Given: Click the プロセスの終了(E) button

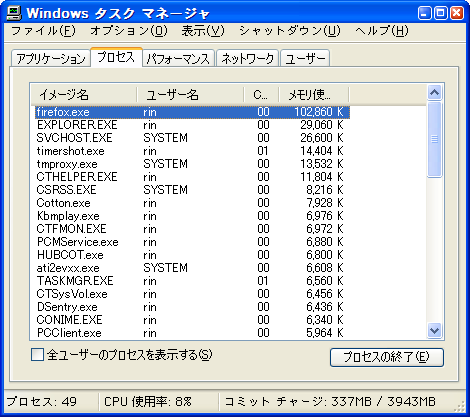Looking at the screenshot, I should tap(387, 357).
